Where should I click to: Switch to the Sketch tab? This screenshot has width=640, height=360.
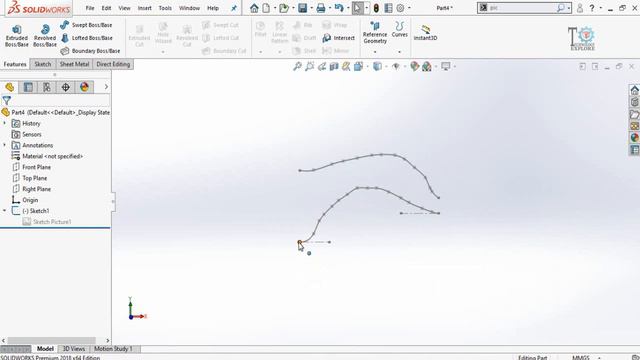(42, 64)
